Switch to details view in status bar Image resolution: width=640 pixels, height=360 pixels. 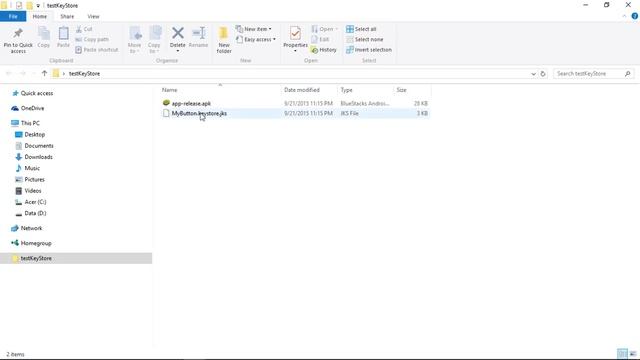(622, 354)
